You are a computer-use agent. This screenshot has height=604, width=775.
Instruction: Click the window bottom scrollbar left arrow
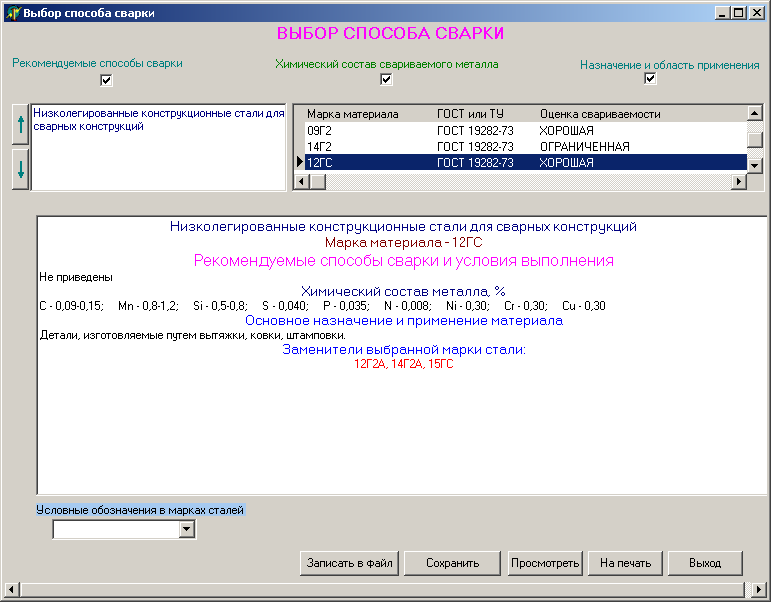(11, 590)
